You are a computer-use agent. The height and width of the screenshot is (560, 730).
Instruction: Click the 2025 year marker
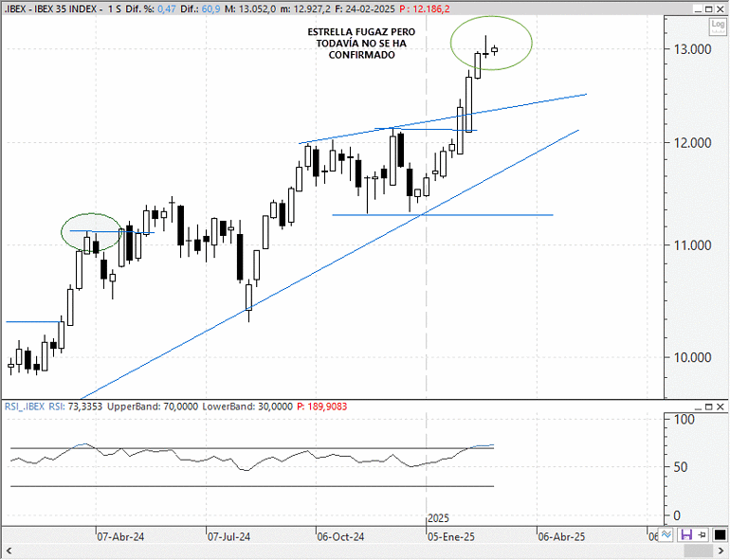438,518
